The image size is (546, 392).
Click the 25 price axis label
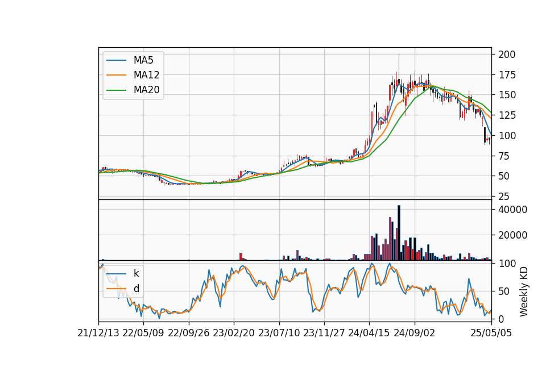(x=504, y=197)
